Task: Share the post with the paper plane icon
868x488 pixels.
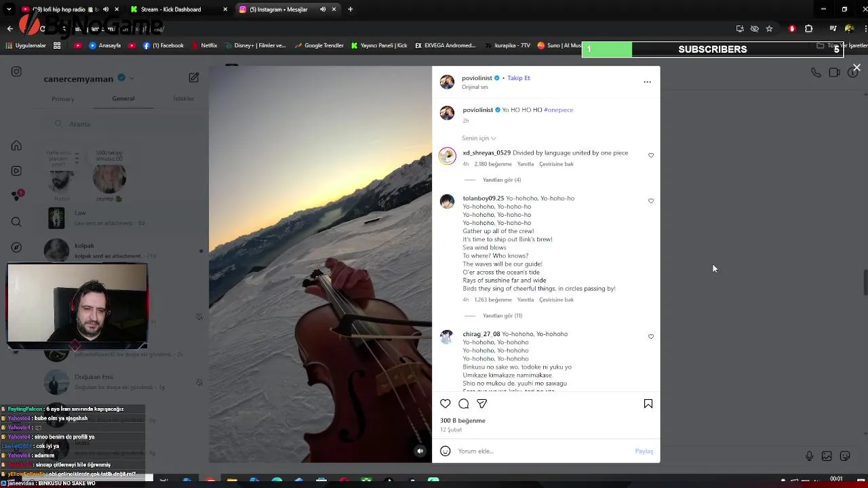Action: (x=482, y=404)
